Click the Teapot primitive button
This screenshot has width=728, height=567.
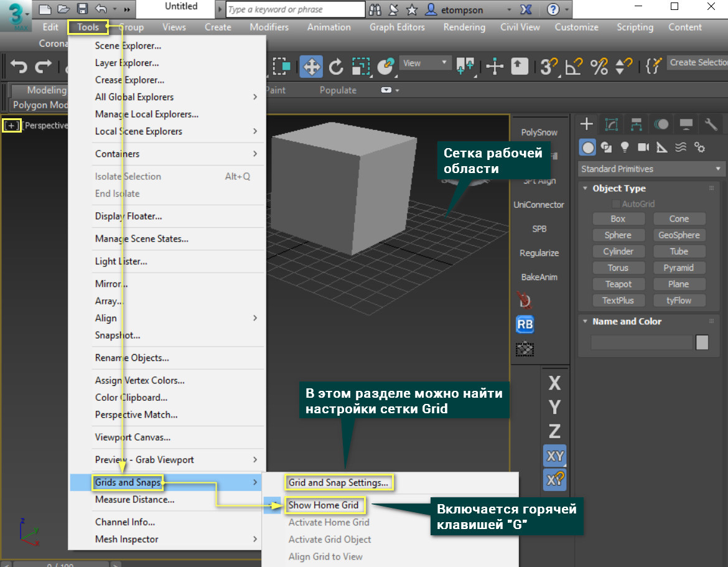point(618,284)
